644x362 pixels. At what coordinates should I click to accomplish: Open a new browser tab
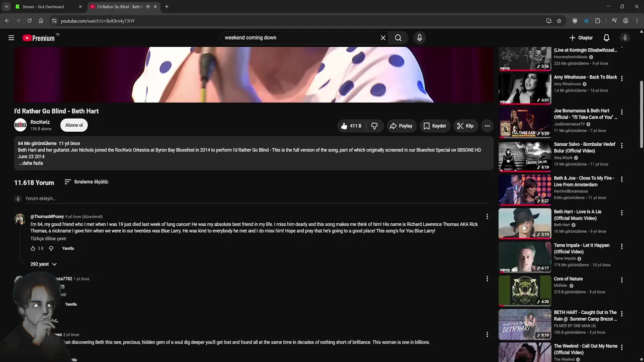click(167, 7)
